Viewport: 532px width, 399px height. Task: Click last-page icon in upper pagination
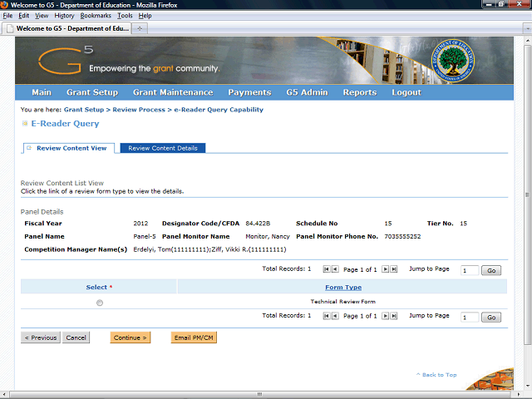393,269
